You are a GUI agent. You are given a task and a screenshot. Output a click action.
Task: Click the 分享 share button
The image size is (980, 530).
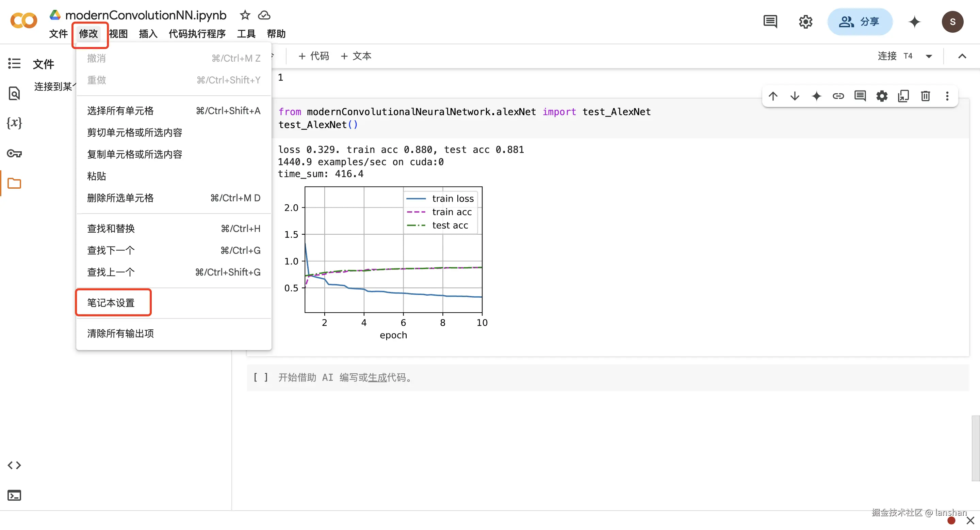(x=860, y=22)
